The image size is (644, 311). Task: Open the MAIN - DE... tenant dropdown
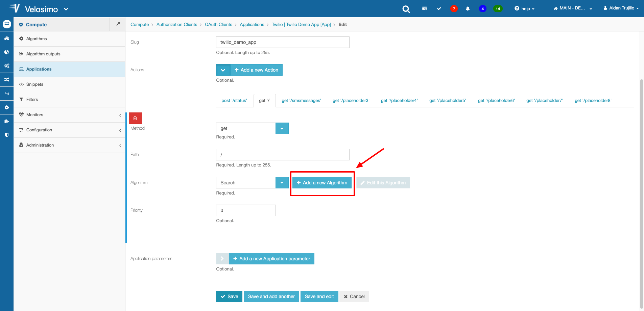[573, 8]
